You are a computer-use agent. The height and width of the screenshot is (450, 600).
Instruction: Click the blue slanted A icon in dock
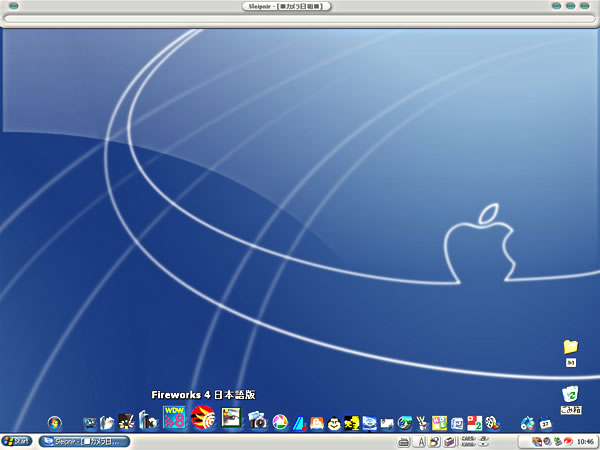coord(300,423)
